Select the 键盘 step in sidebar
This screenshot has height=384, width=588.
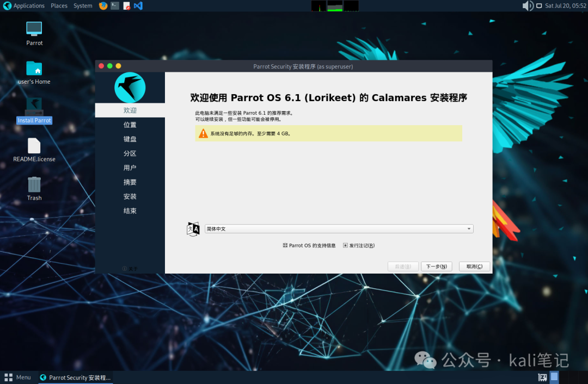130,139
